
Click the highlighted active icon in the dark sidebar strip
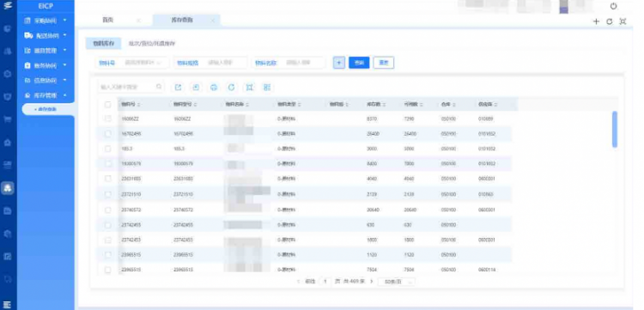[8, 188]
